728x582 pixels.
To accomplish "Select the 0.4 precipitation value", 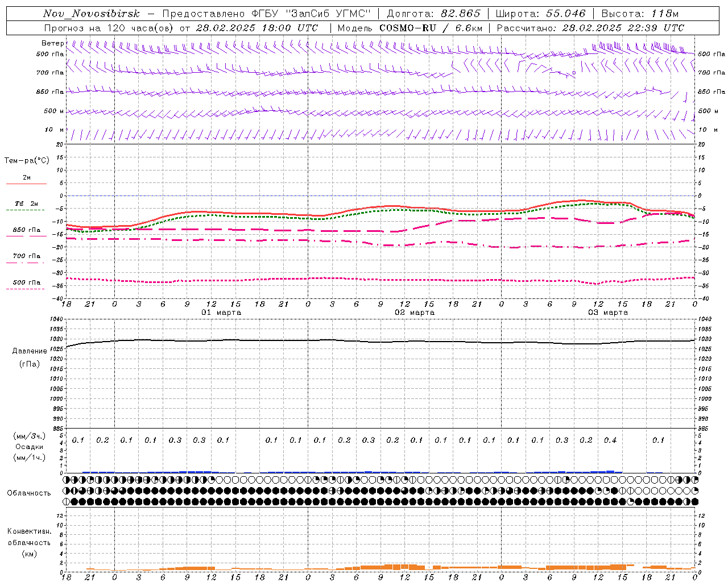I will (x=610, y=440).
